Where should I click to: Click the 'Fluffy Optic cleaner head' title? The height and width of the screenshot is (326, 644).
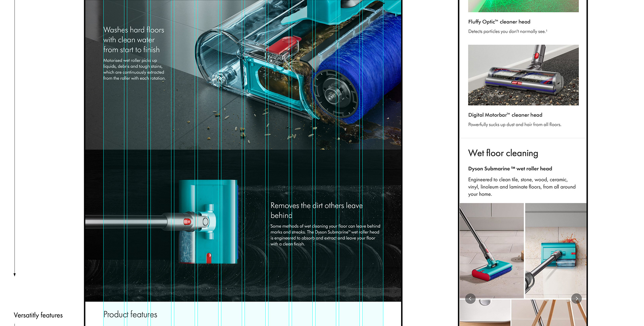(x=499, y=22)
